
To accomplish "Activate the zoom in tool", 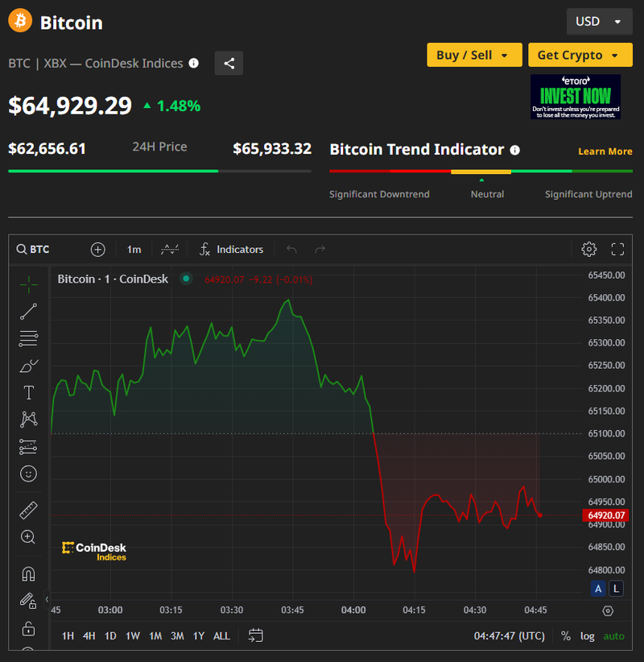I will (29, 536).
